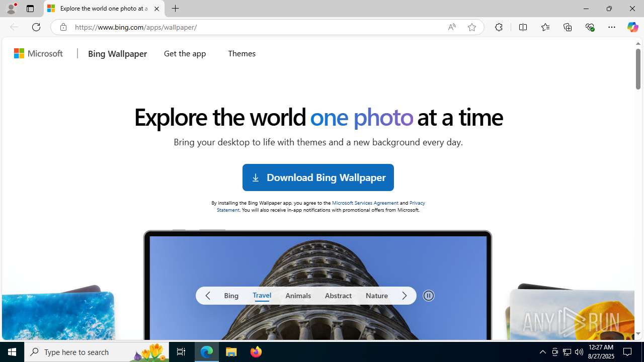Activate Read aloud icon in address bar

point(452,27)
